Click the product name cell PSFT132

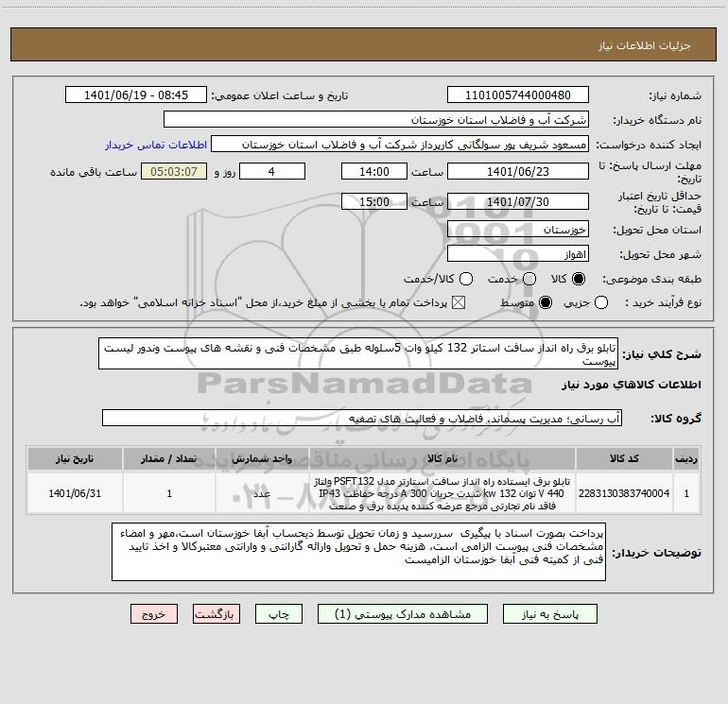click(442, 493)
